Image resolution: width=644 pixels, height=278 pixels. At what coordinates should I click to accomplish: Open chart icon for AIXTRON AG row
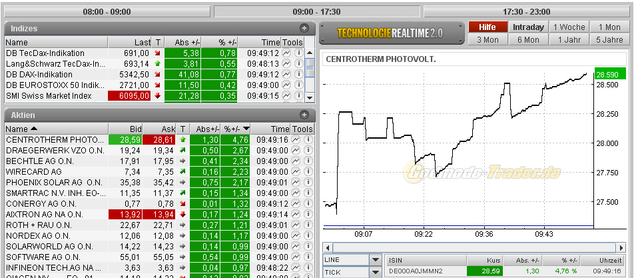(295, 215)
